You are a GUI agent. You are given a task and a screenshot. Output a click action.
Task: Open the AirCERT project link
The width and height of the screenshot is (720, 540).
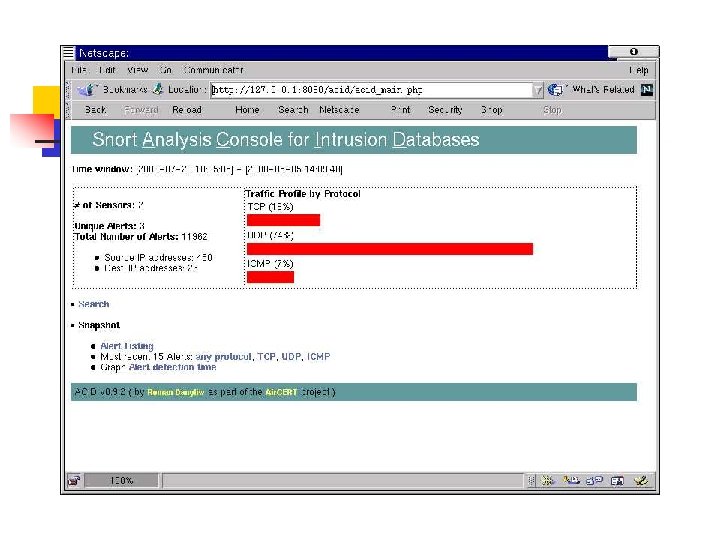pos(281,393)
